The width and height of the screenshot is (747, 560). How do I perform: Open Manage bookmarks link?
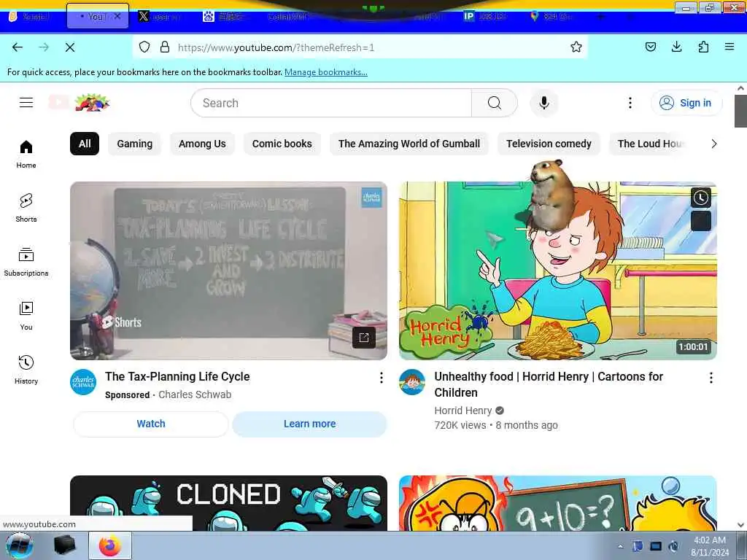click(x=326, y=72)
